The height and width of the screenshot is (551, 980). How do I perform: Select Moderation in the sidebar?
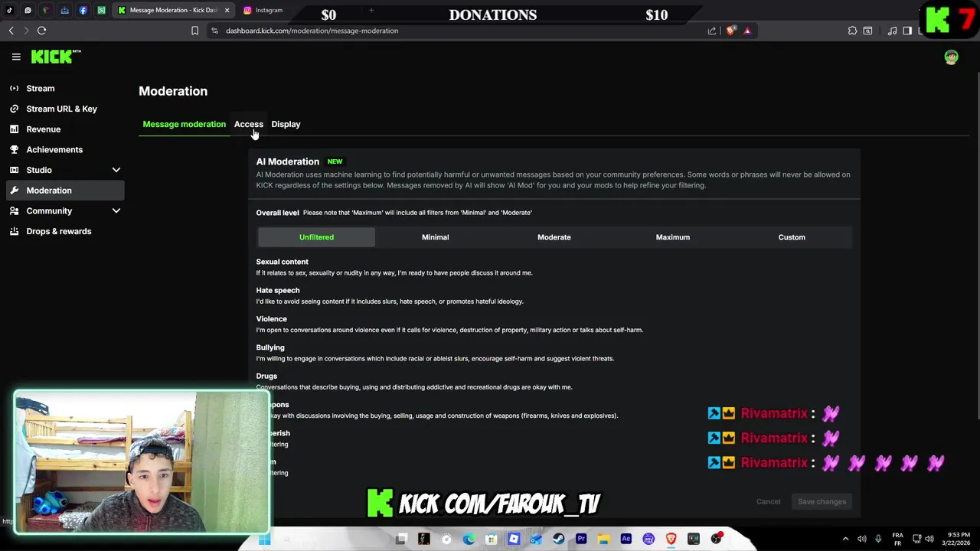tap(64, 191)
